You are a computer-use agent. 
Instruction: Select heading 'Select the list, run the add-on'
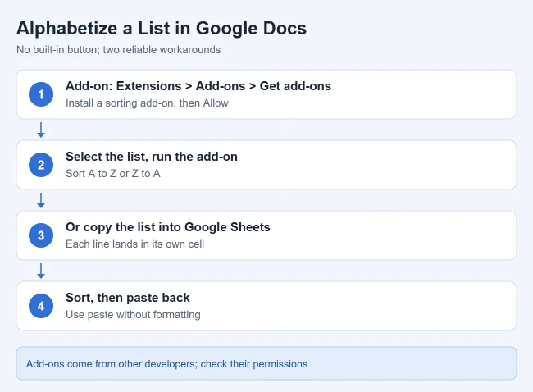coord(152,157)
